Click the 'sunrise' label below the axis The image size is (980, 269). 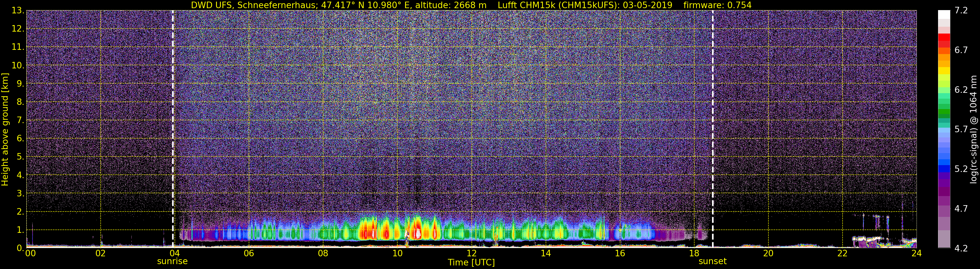tap(172, 262)
